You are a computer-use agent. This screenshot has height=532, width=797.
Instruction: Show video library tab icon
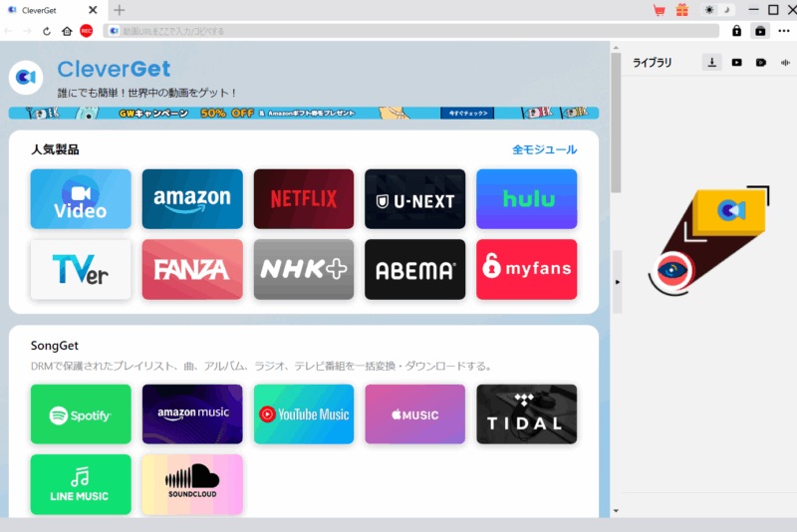736,63
